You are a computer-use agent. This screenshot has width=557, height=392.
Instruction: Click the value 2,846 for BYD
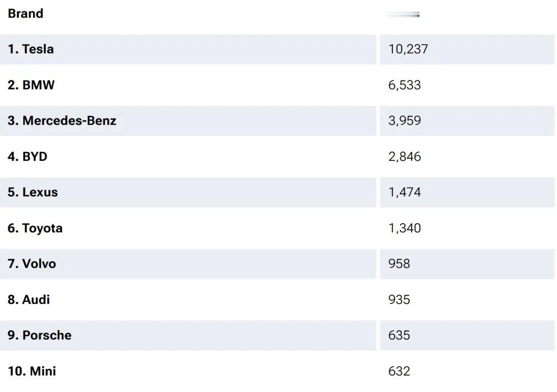point(405,157)
